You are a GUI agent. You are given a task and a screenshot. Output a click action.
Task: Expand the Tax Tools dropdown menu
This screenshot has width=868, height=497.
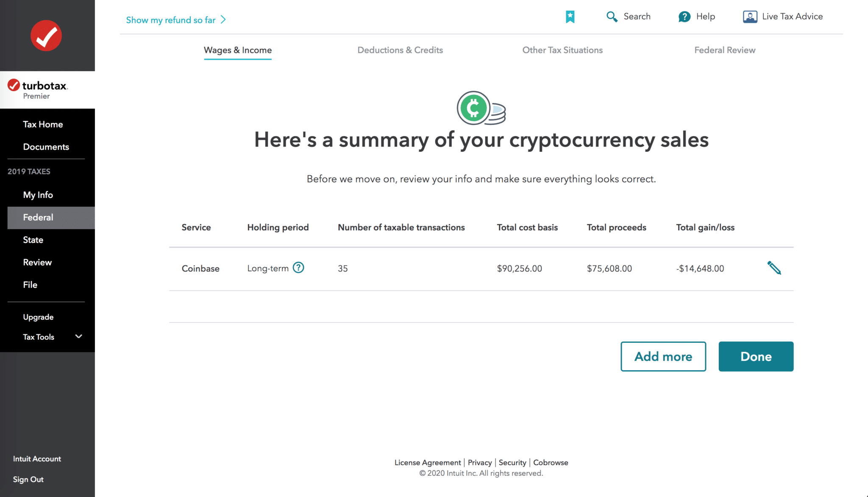(x=48, y=337)
